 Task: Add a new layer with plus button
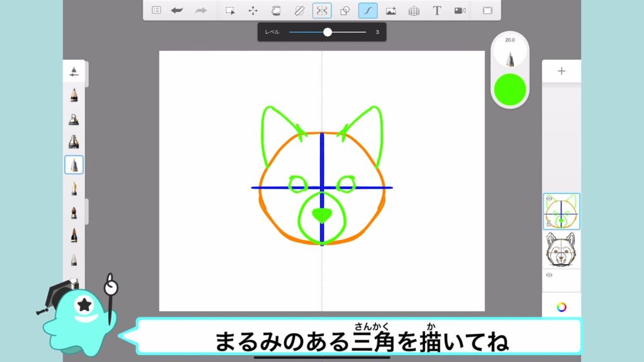562,71
